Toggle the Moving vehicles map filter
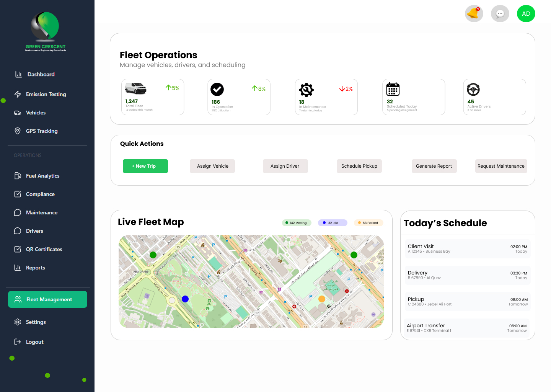Screen dimensions: 551x392 (x=297, y=222)
